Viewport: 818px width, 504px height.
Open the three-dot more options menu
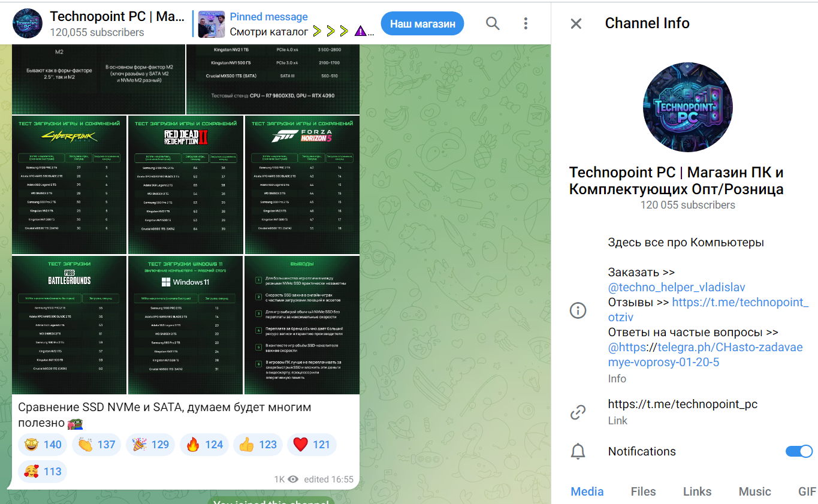click(526, 23)
